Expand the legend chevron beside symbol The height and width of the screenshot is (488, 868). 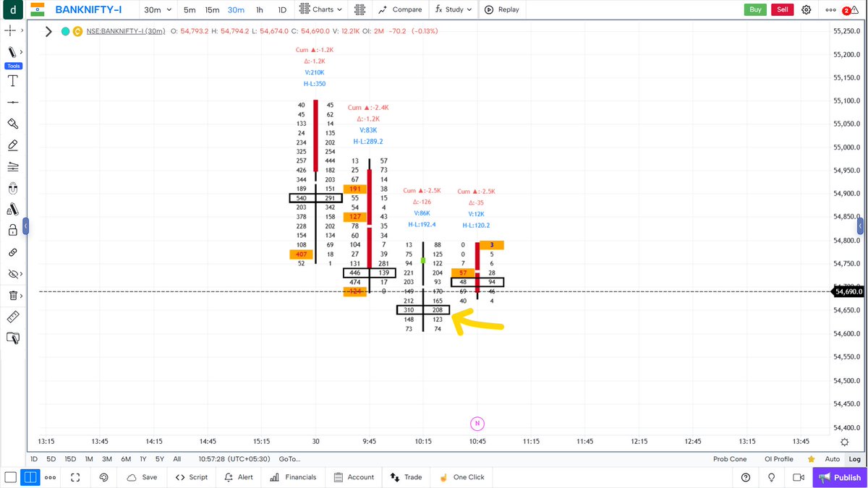48,31
